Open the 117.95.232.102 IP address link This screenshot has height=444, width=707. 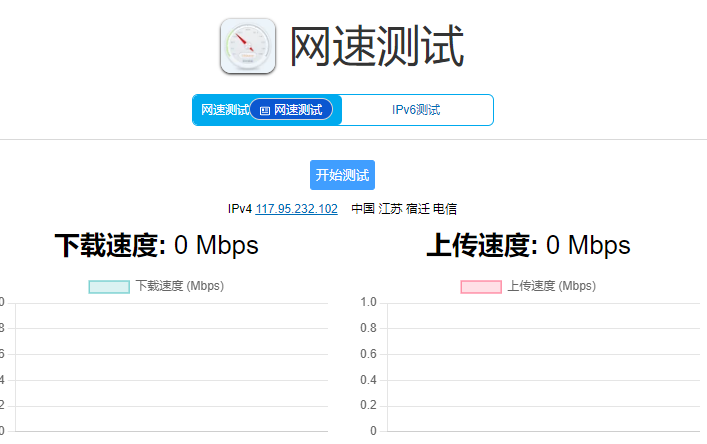pyautogui.click(x=297, y=209)
